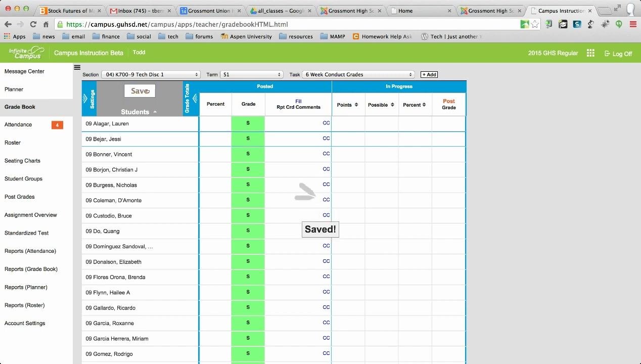Open the MAMP bookmark folder
This screenshot has width=641, height=364.
pyautogui.click(x=332, y=36)
